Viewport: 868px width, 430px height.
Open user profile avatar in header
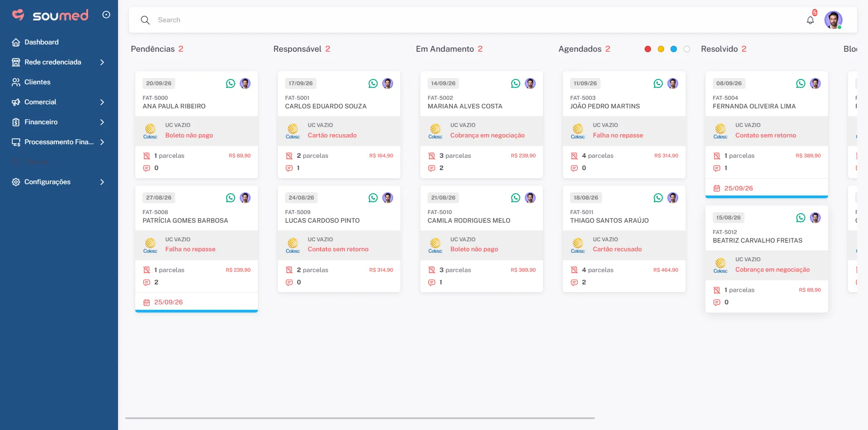pos(833,20)
